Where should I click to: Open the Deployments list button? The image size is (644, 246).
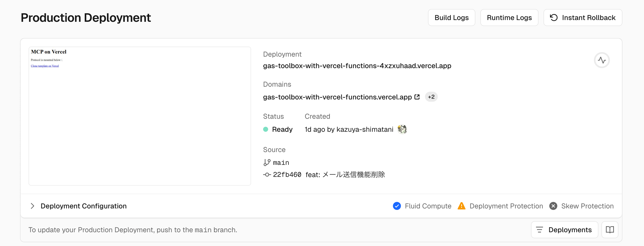564,230
